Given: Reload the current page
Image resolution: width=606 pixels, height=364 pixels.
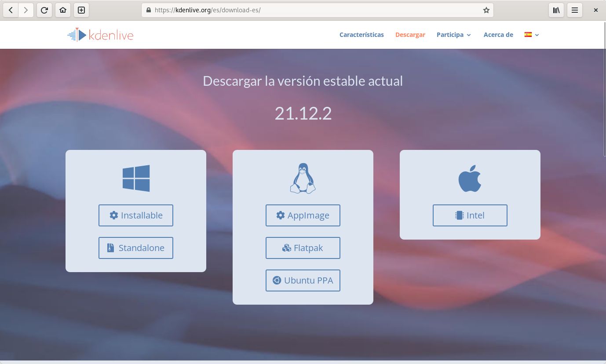Looking at the screenshot, I should click(44, 10).
